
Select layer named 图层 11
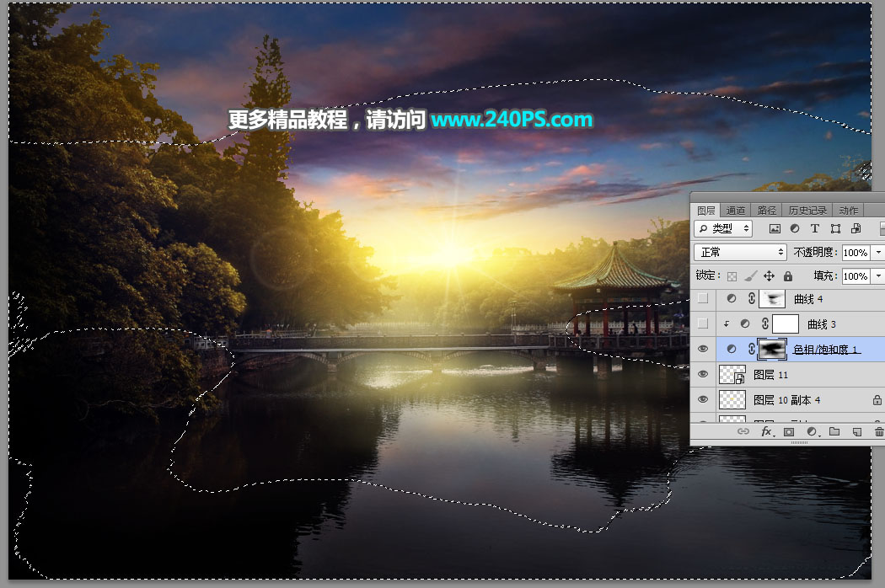pyautogui.click(x=770, y=375)
